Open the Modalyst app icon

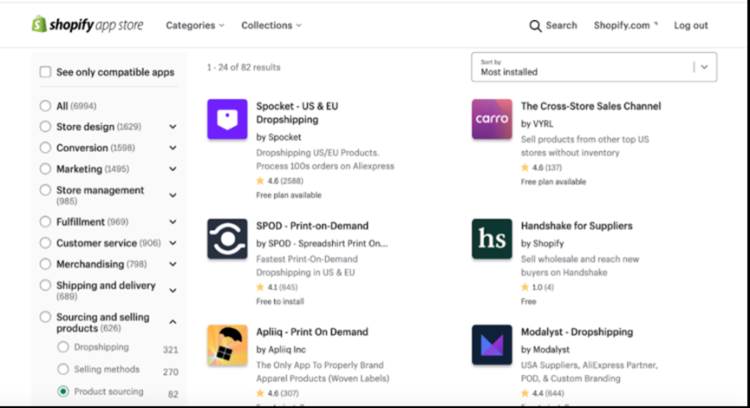click(x=492, y=345)
